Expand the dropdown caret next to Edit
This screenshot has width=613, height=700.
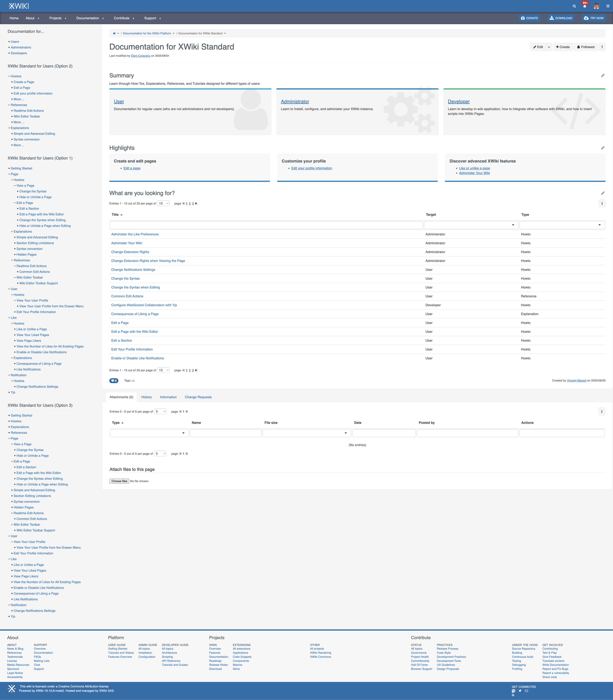[x=549, y=47]
